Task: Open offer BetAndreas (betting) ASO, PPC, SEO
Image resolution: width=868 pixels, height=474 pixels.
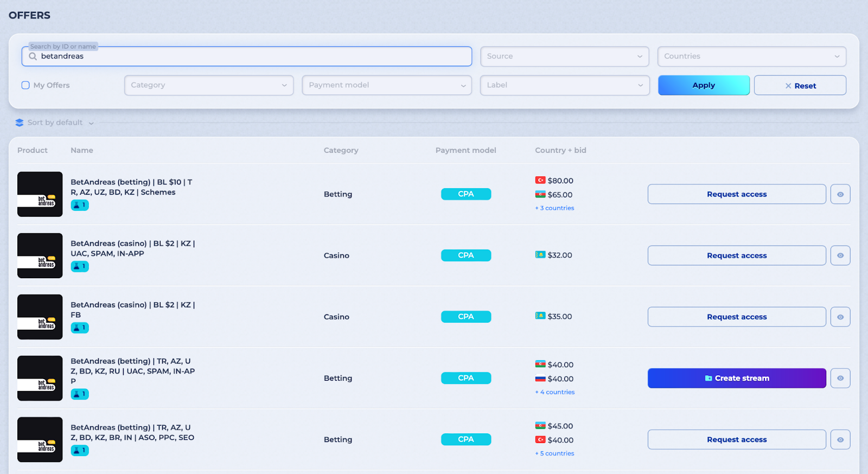Action: [132, 432]
